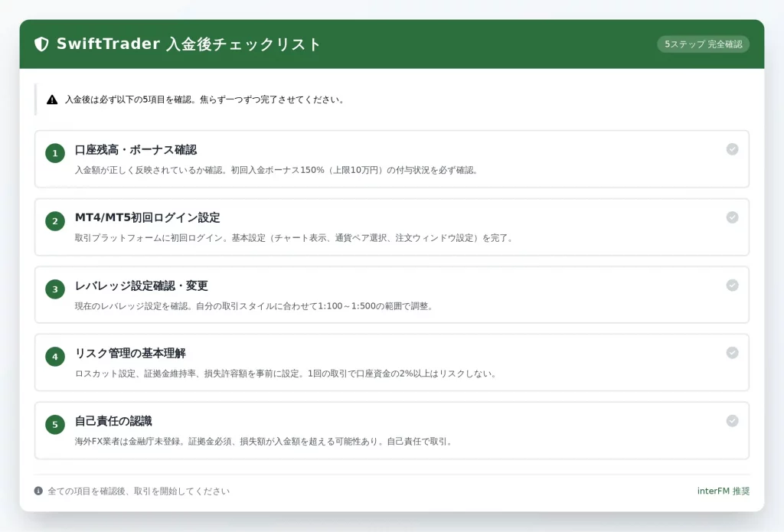Click the warning triangle icon in notice
This screenshot has height=532, width=784.
point(52,100)
